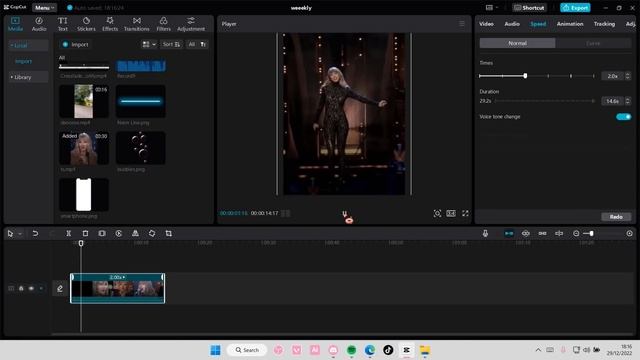Open the media filter icon next to All
Screen dimensions: 640x360
click(x=203, y=44)
